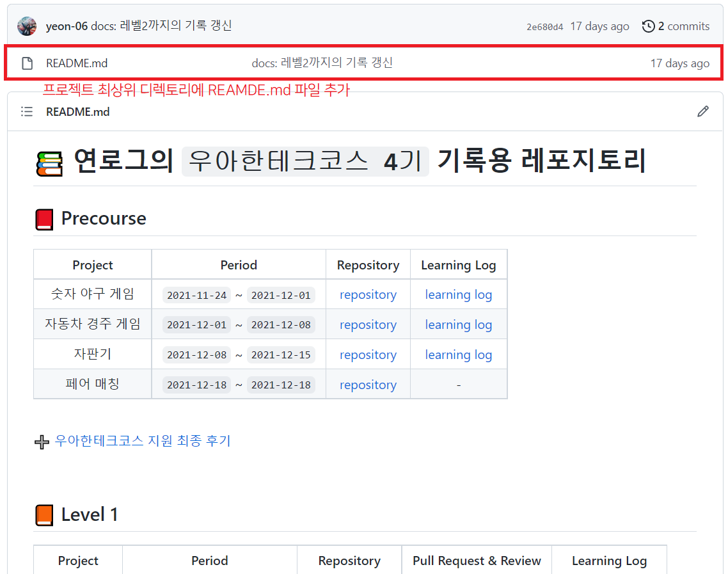728x574 pixels.
Task: Open repository link for 자동차 경주 게임
Action: [x=368, y=324]
